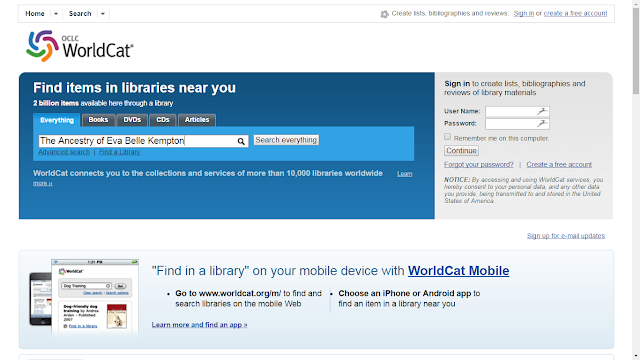Viewport: 640px width, 360px height.
Task: Click Create a free account under Continue
Action: pos(559,164)
